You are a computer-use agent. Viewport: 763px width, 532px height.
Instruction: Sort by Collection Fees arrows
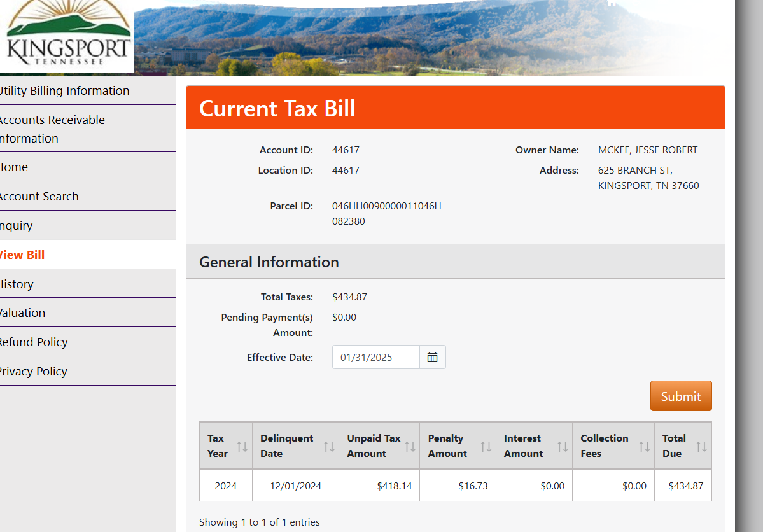tap(644, 447)
